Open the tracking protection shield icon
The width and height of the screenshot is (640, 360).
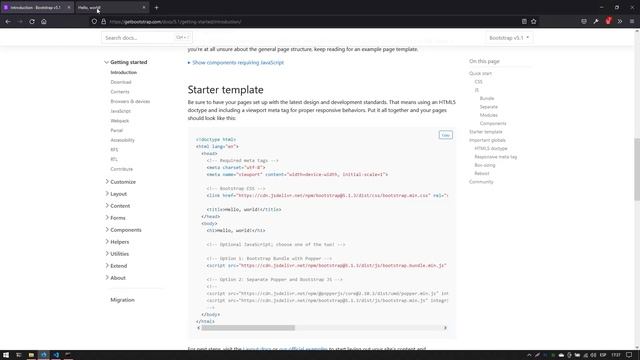pyautogui.click(x=94, y=22)
